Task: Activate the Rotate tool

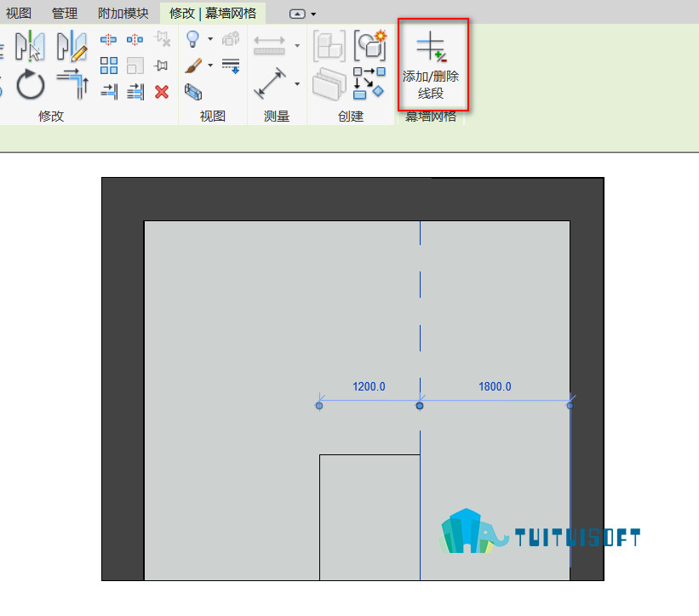Action: [31, 84]
